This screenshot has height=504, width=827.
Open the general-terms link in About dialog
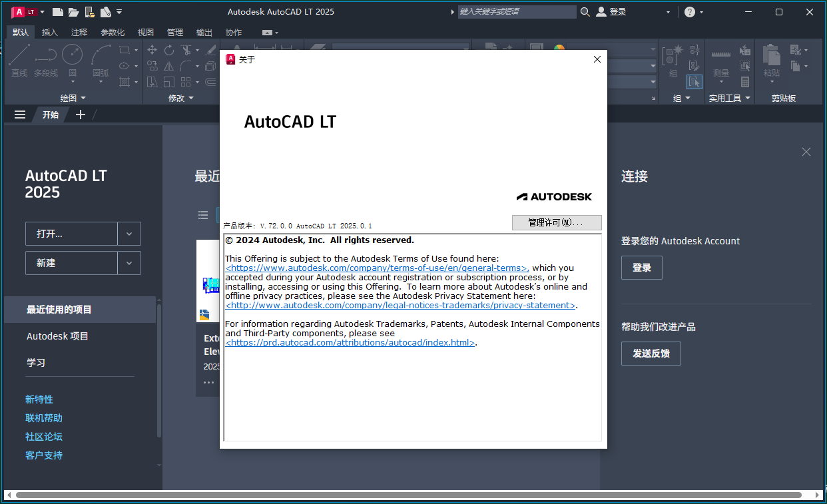(377, 268)
